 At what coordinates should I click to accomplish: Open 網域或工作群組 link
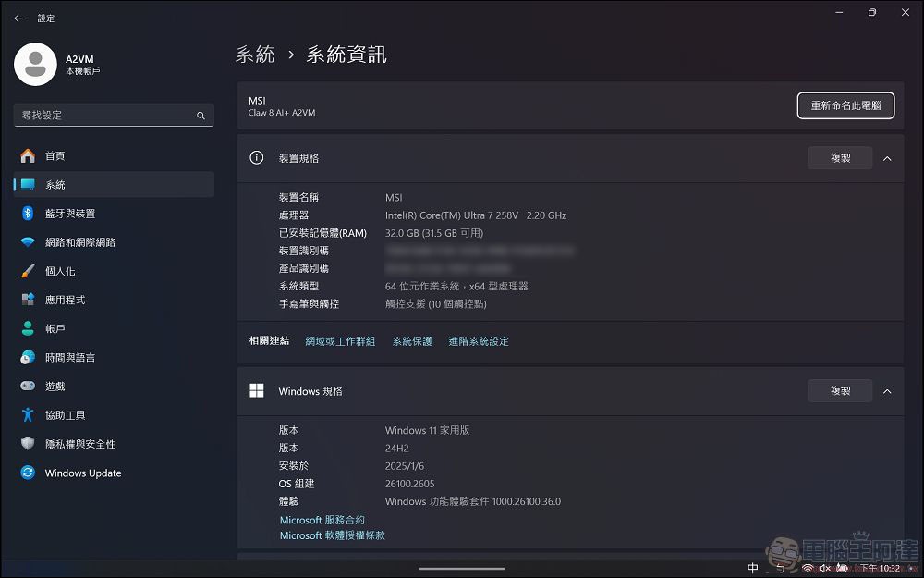[340, 341]
